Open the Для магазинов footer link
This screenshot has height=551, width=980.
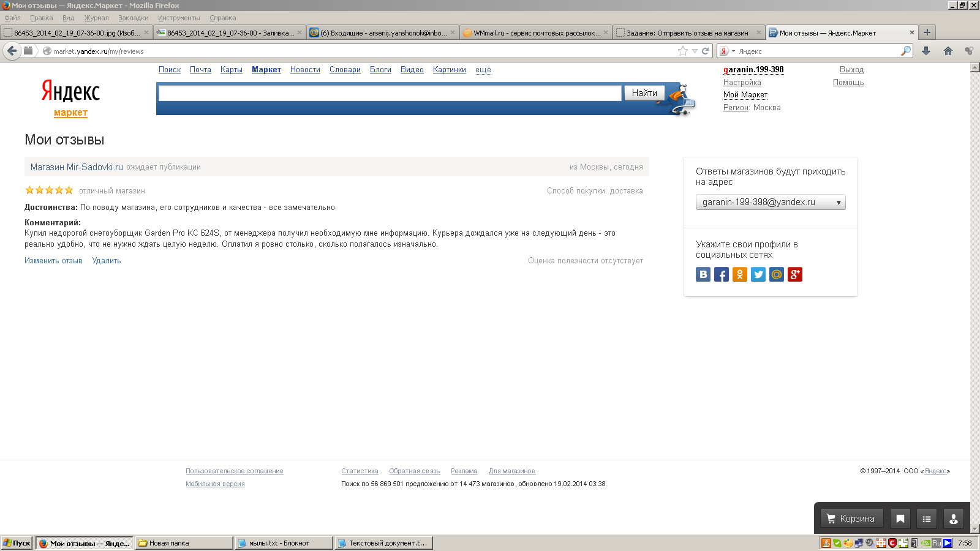point(512,471)
